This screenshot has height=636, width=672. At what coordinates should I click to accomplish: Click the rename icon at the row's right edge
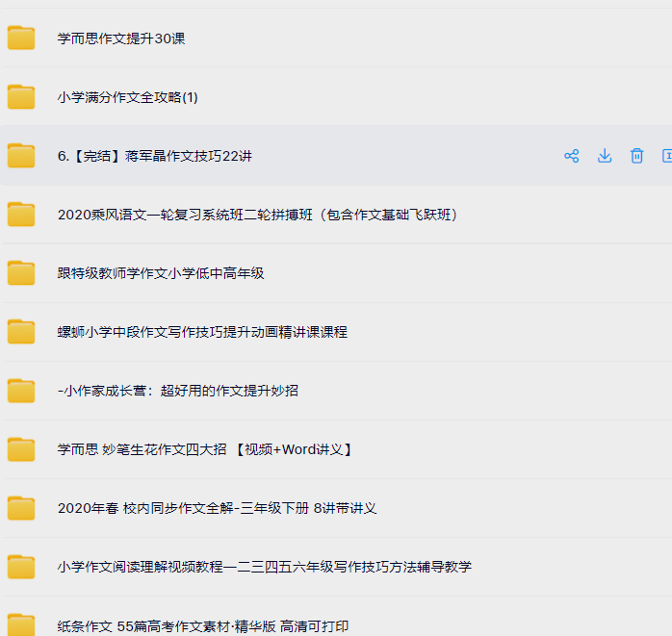pyautogui.click(x=666, y=156)
